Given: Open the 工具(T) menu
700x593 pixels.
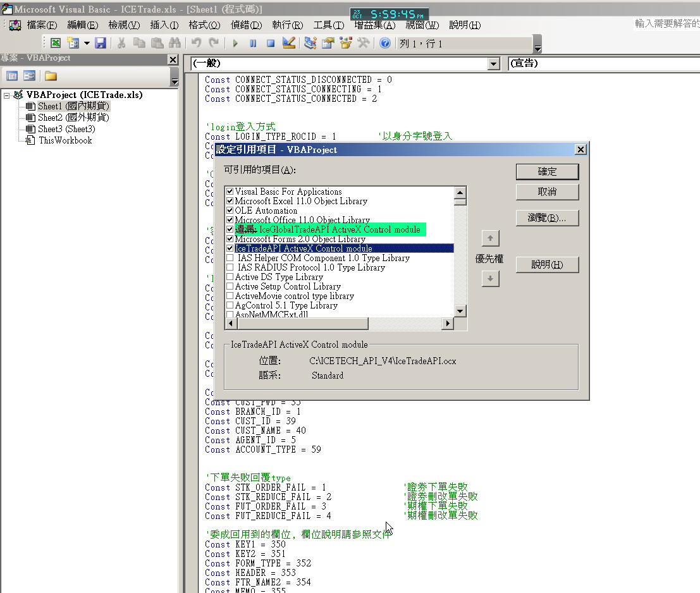Looking at the screenshot, I should [329, 25].
